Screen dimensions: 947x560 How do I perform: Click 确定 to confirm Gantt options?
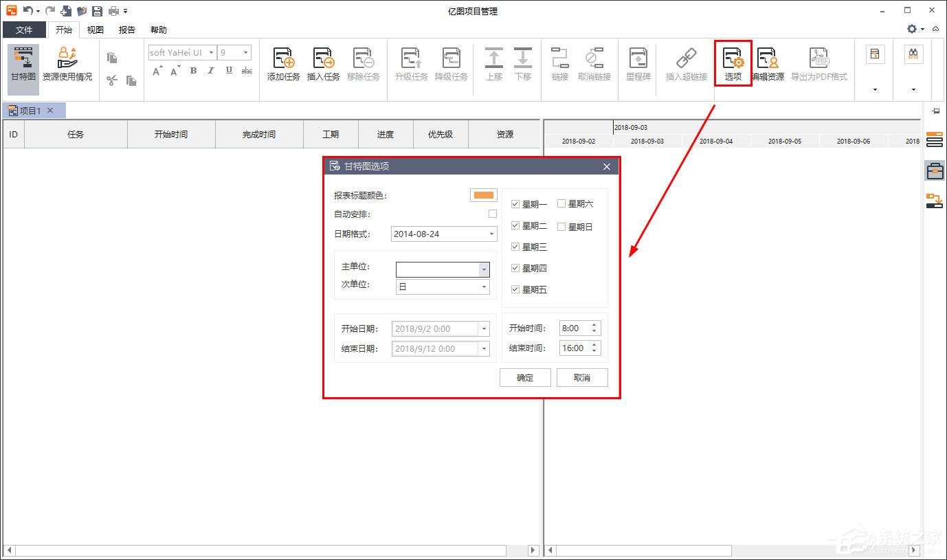(525, 378)
